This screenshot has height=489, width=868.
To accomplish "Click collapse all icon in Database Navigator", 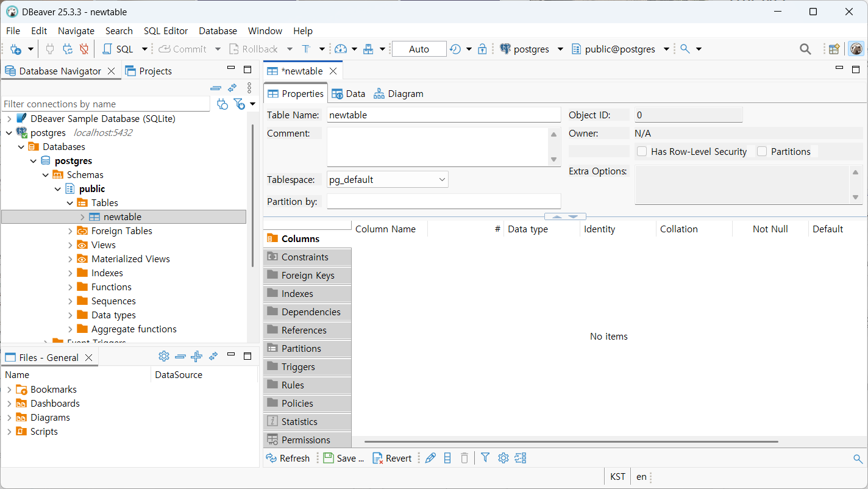I will click(216, 88).
